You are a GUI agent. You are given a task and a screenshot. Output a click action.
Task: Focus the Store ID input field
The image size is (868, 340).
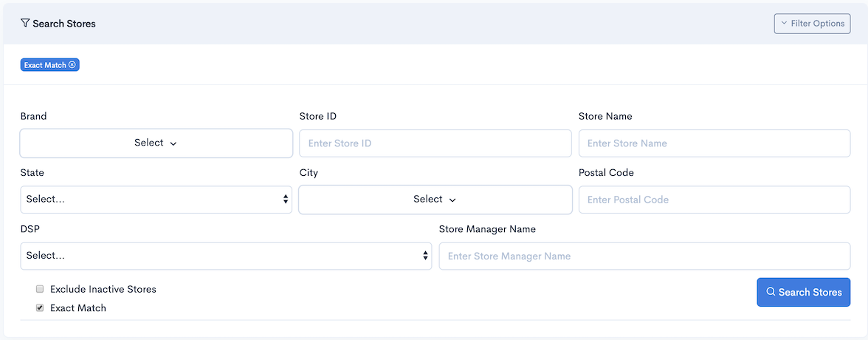[435, 143]
